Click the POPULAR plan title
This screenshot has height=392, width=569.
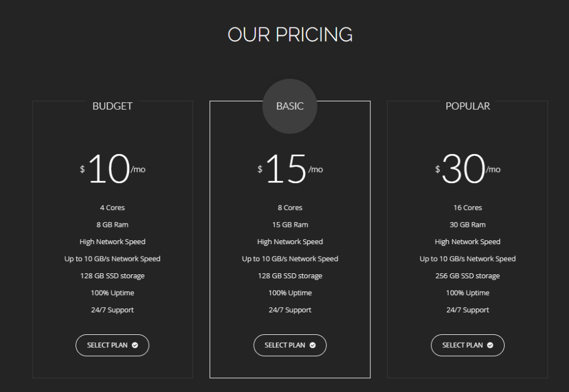(x=468, y=106)
